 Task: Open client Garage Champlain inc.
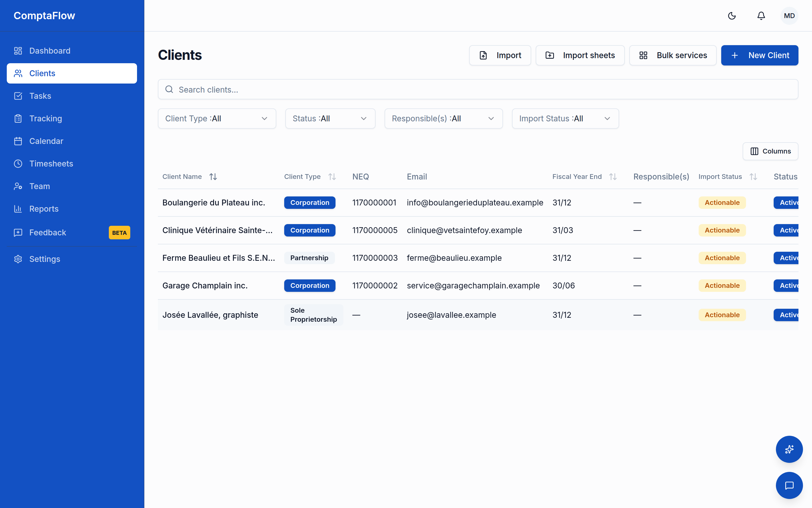[x=205, y=286]
